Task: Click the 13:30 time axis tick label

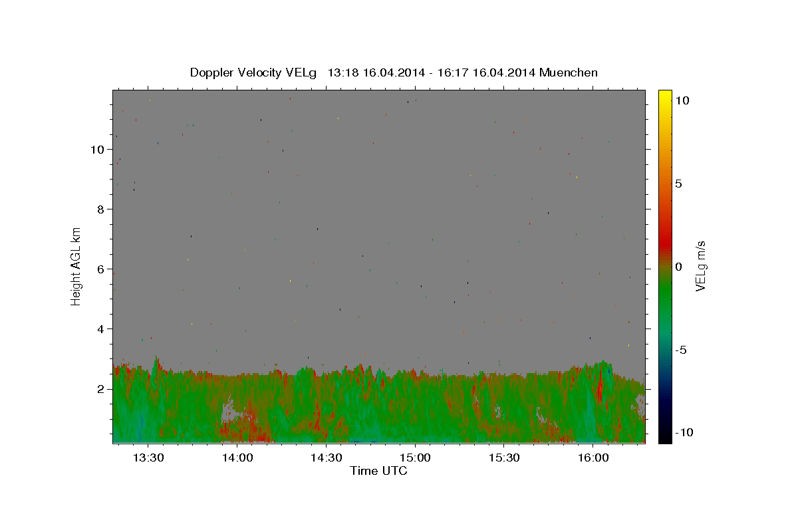Action: [x=148, y=458]
